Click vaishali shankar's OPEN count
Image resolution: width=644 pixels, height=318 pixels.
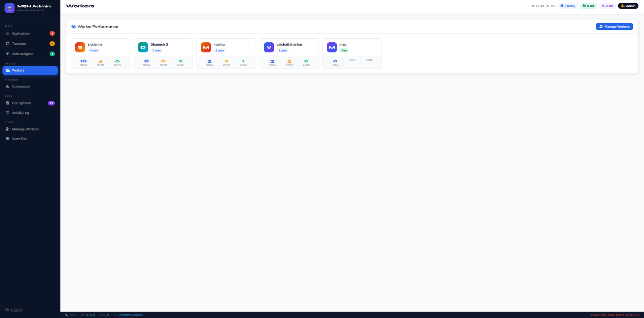click(x=289, y=61)
